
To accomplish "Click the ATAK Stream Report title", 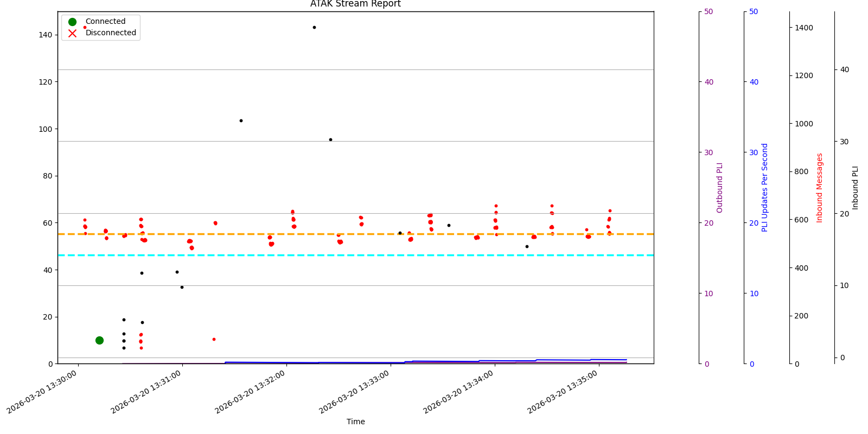I will [x=355, y=4].
